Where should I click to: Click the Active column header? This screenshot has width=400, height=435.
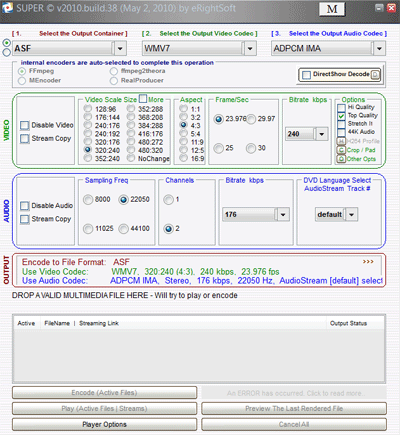click(26, 323)
